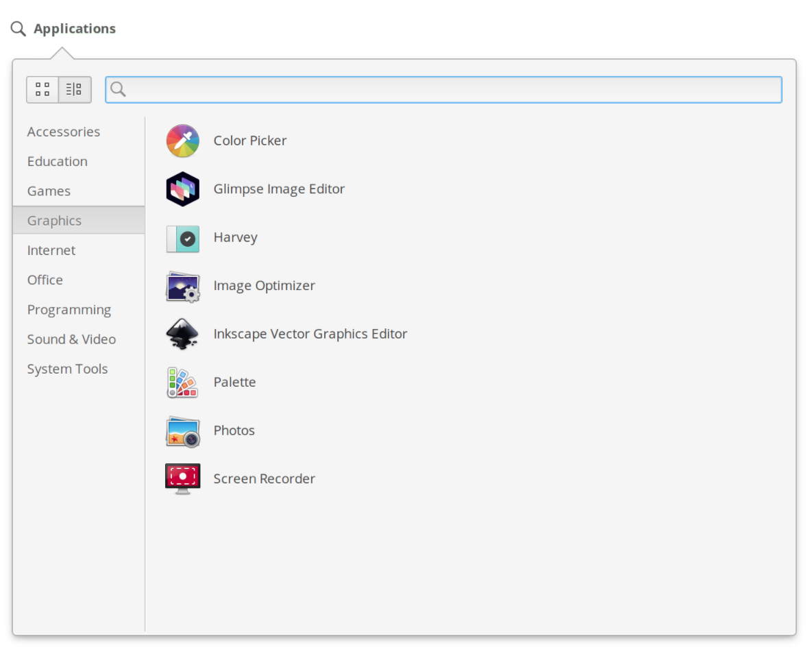Open the Harvey app icon
Image resolution: width=812 pixels, height=652 pixels.
pyautogui.click(x=183, y=238)
